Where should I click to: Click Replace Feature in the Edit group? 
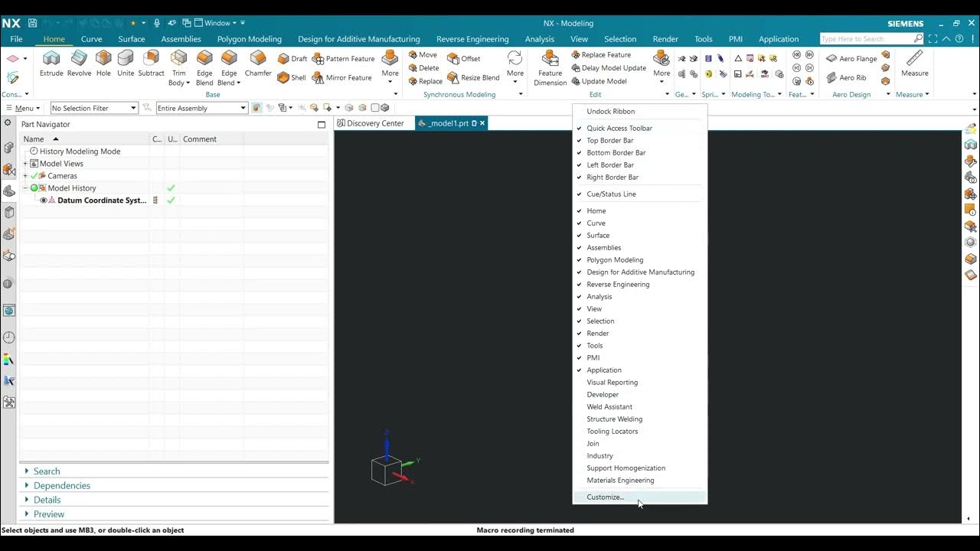click(601, 55)
